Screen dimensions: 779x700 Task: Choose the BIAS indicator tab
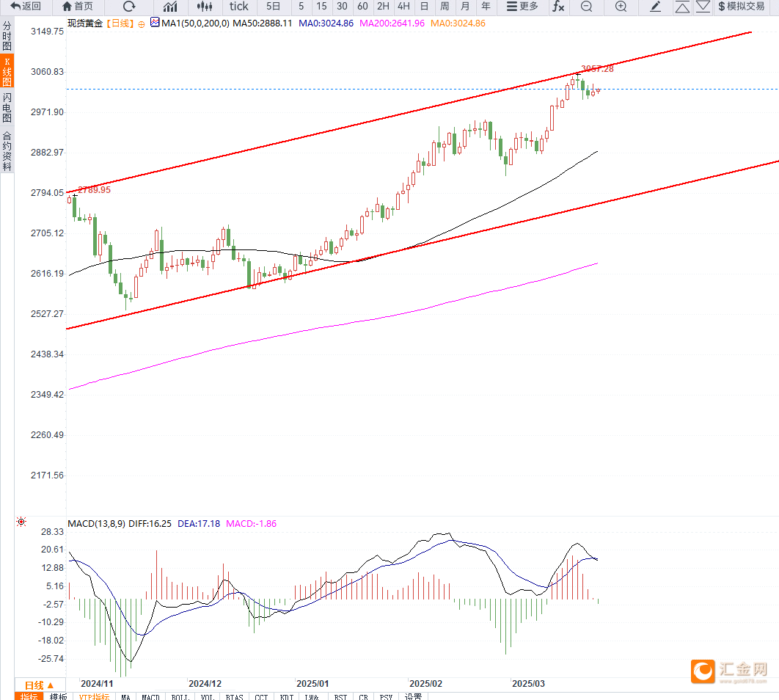(x=235, y=696)
